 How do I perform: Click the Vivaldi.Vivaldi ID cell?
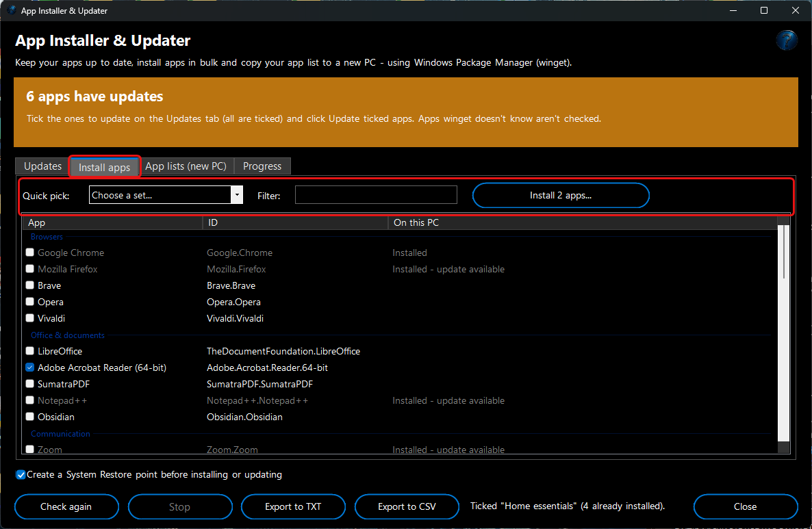[x=235, y=318]
